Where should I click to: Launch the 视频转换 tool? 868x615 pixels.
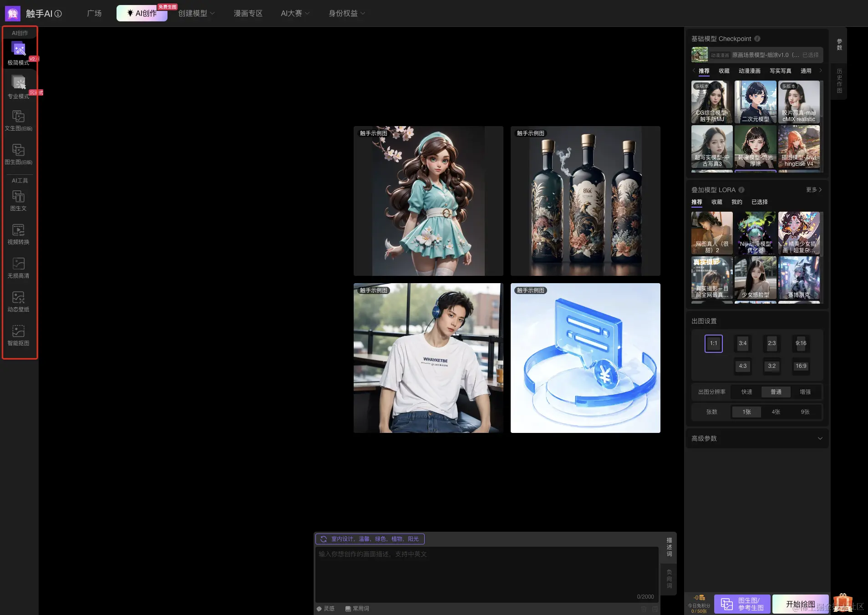(x=18, y=231)
